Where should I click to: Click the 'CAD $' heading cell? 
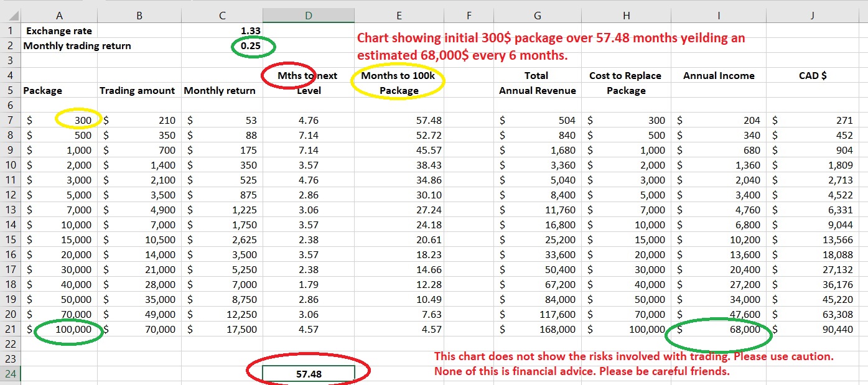812,75
